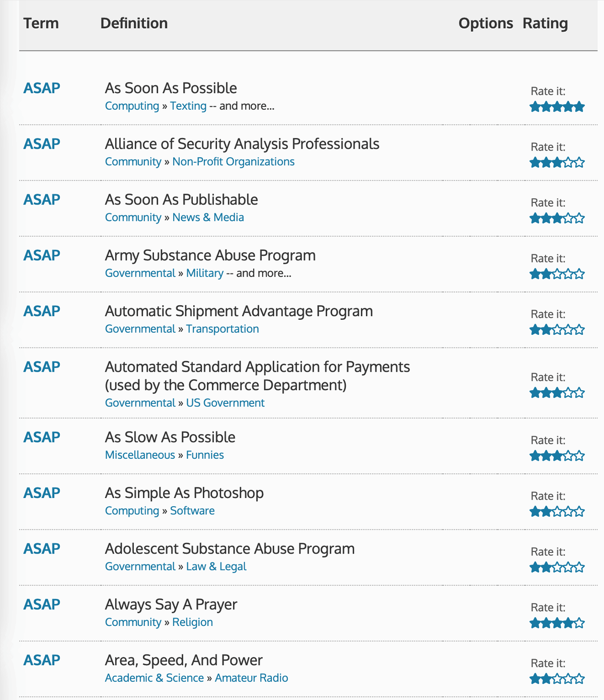Click ASAP term for Adolescent Substance Abuse Program

click(42, 548)
